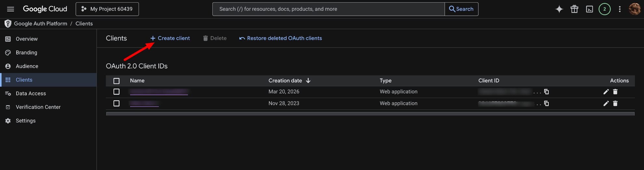The image size is (644, 170).
Task: Toggle the select-all checkbox in table header
Action: coord(116,81)
